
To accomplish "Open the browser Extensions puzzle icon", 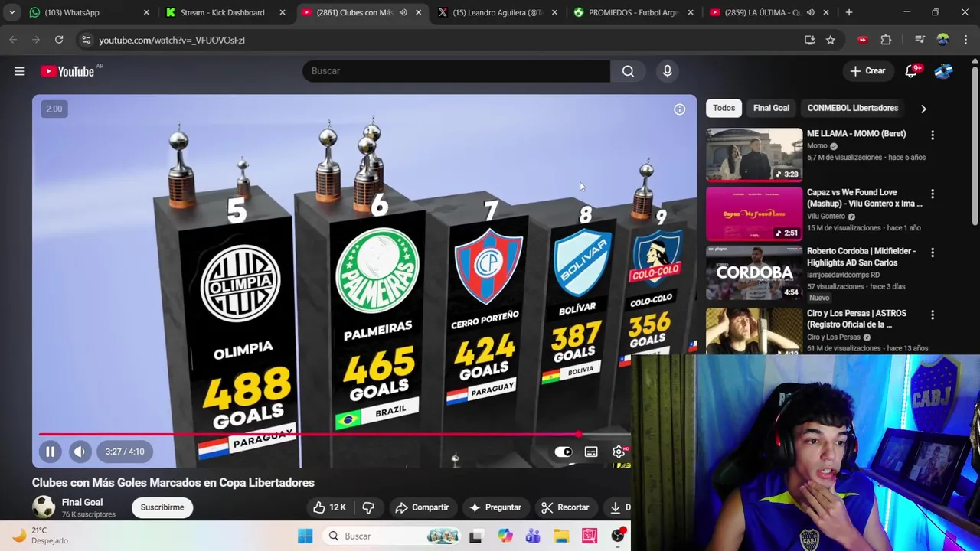I will pos(886,40).
